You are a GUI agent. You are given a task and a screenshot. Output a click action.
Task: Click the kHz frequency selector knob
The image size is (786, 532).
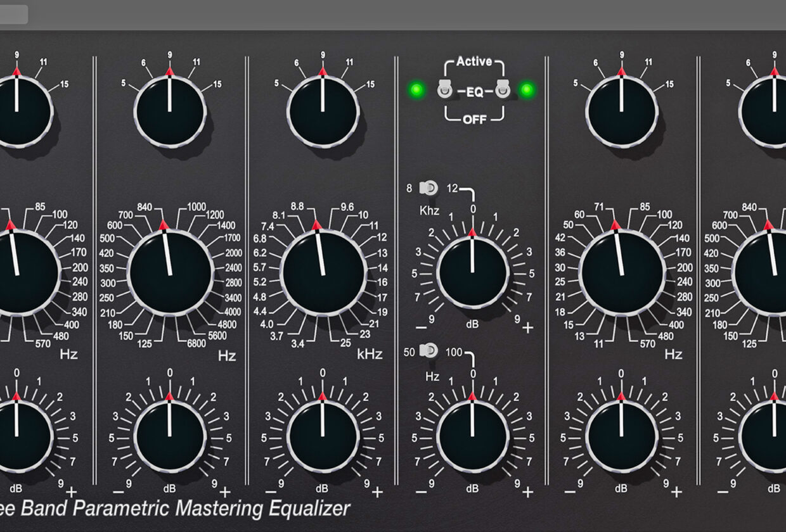pos(323,272)
